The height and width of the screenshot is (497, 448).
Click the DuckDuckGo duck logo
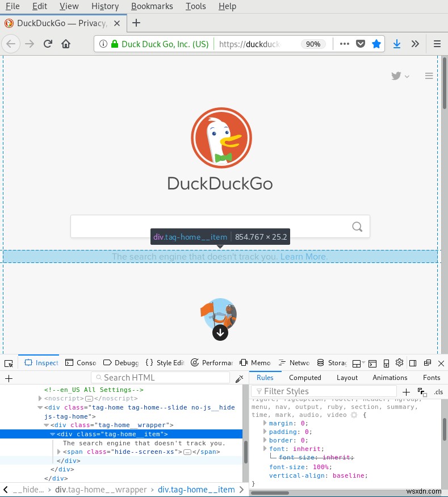tap(221, 137)
